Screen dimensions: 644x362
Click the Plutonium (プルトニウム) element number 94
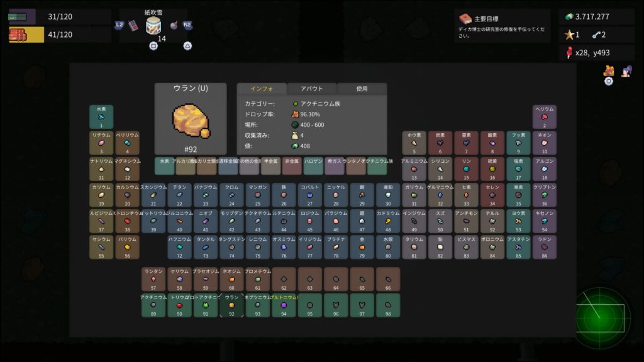pyautogui.click(x=284, y=305)
